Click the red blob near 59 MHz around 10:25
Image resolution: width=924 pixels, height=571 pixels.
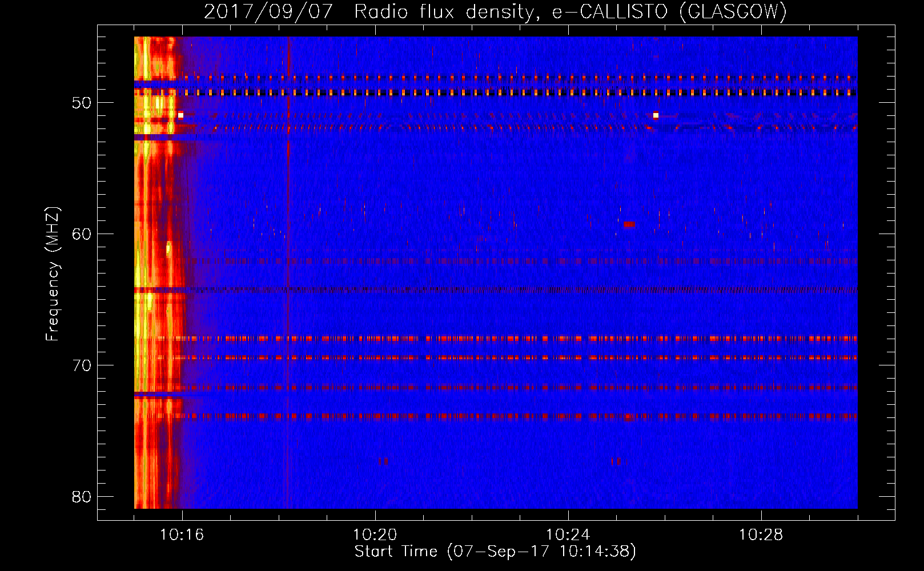629,224
